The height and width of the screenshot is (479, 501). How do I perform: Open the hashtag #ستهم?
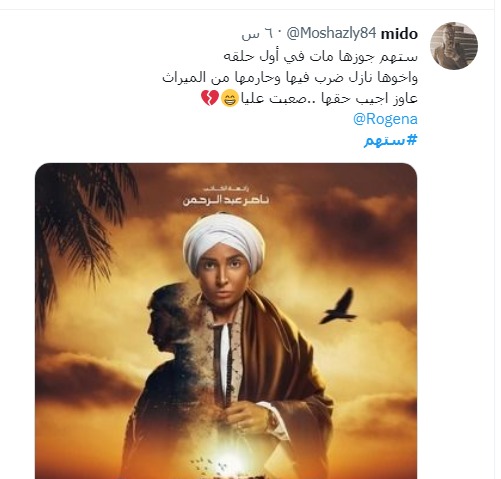pos(391,140)
